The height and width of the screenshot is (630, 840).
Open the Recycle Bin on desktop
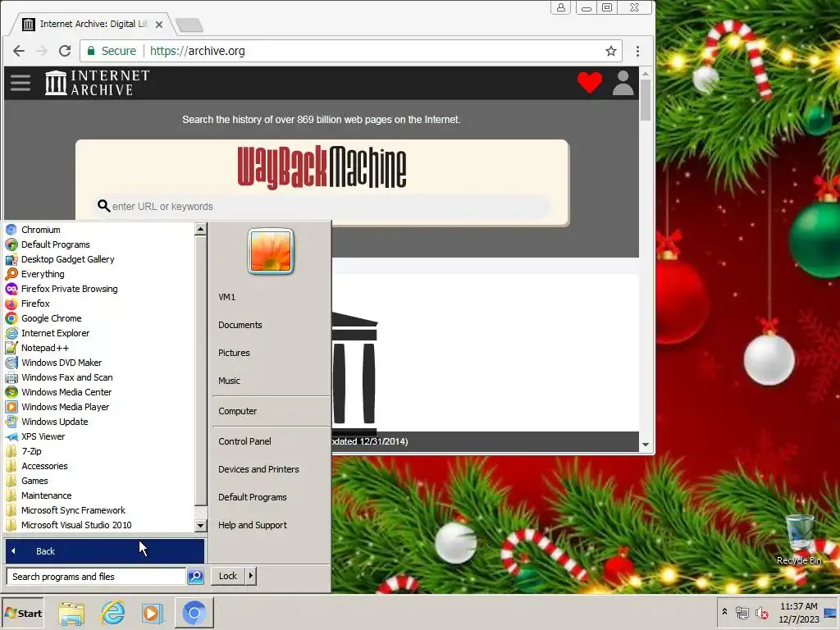[x=799, y=539]
